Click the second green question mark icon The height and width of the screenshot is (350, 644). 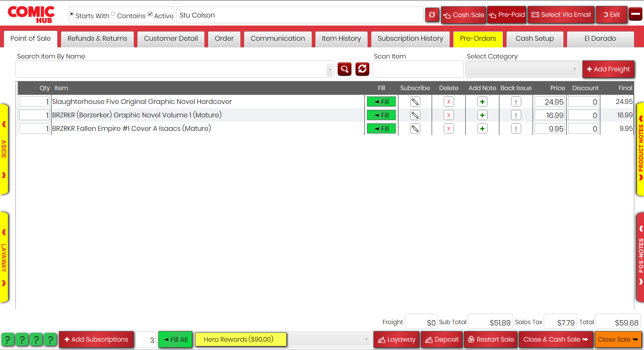point(22,340)
